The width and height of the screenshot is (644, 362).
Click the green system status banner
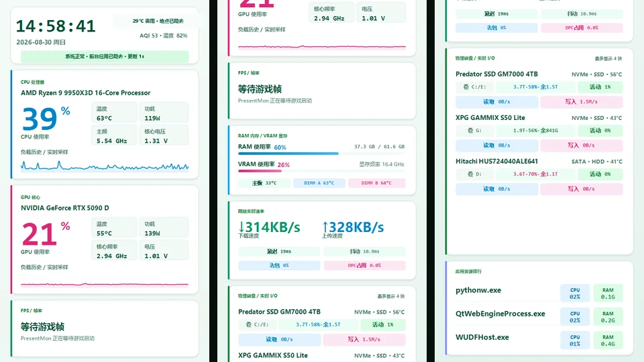tap(105, 56)
